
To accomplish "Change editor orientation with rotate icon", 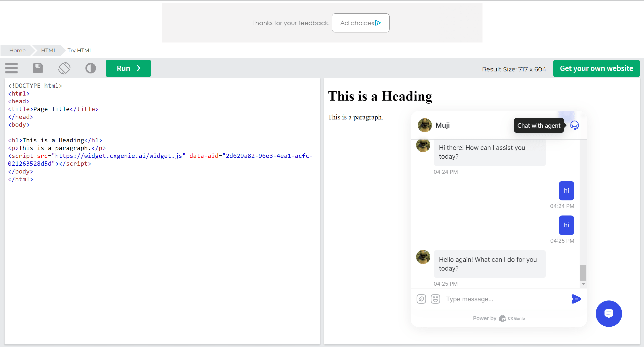I will (x=64, y=68).
